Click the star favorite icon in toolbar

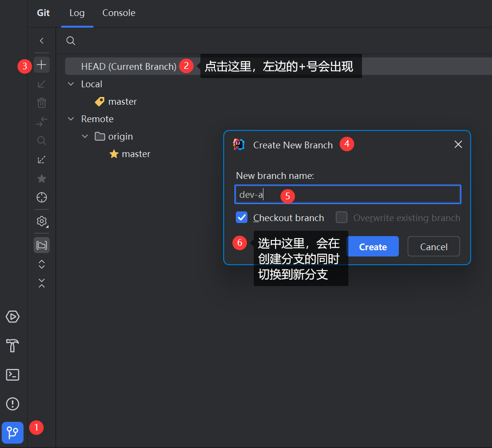coord(42,178)
